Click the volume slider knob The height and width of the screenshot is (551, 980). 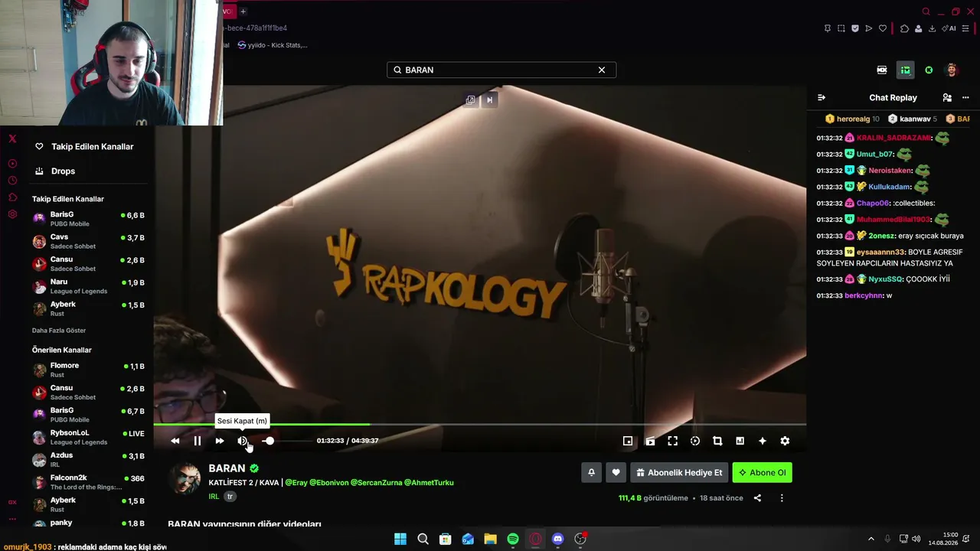[x=269, y=441]
